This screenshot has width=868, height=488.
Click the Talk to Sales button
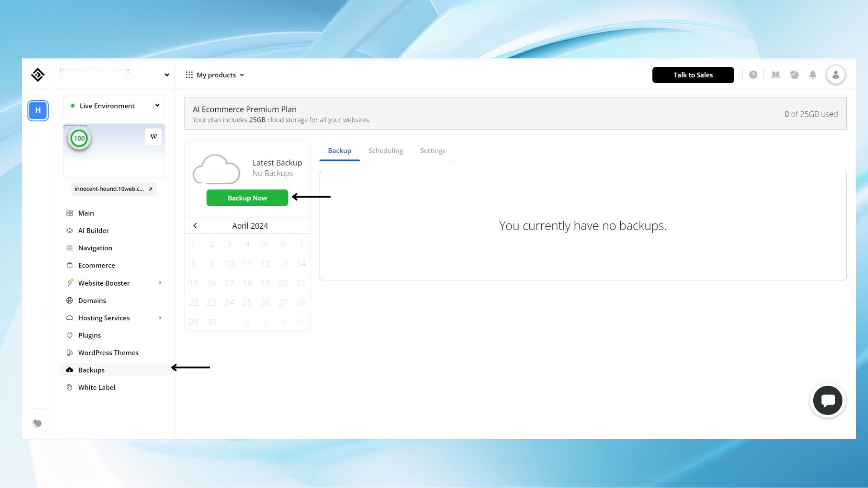click(x=693, y=75)
